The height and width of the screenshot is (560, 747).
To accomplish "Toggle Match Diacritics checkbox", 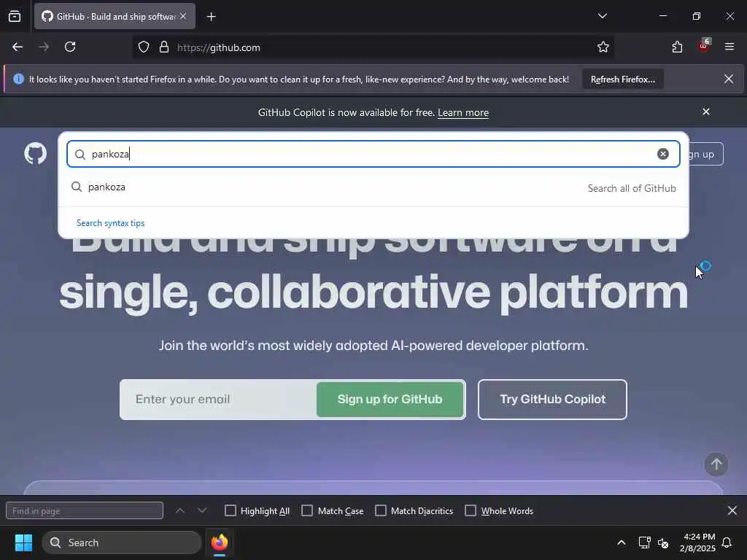I will [381, 511].
